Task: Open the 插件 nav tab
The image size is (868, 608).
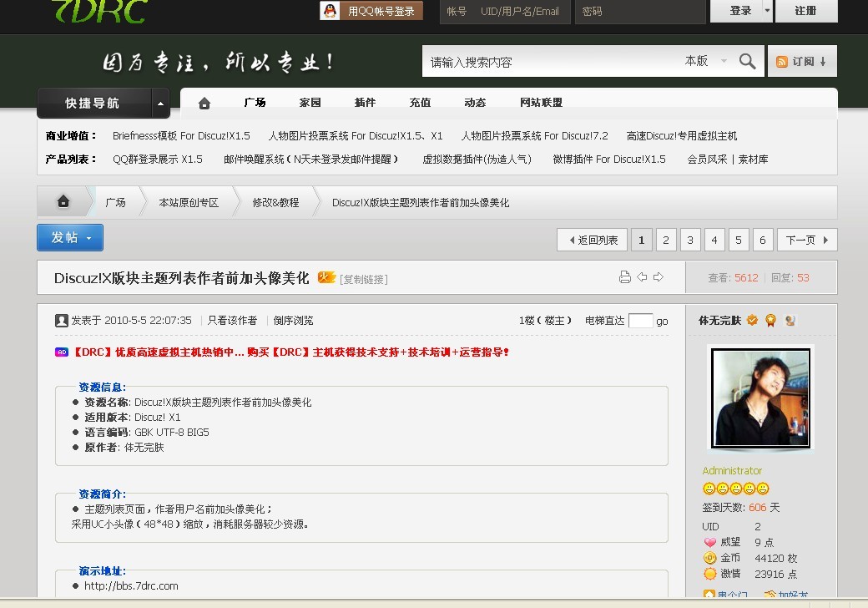Action: click(365, 103)
